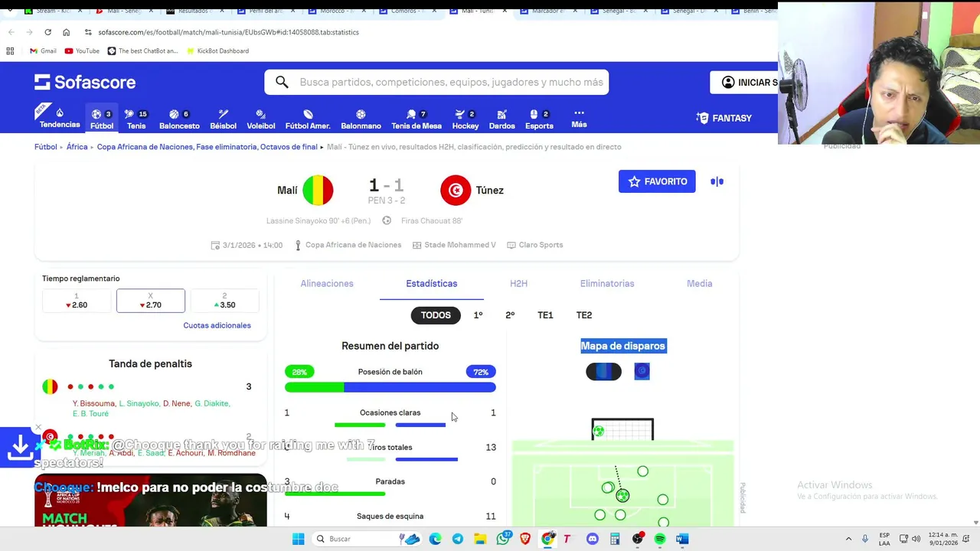Open WhatsApp from the taskbar
This screenshot has width=980, height=551.
[x=503, y=539]
